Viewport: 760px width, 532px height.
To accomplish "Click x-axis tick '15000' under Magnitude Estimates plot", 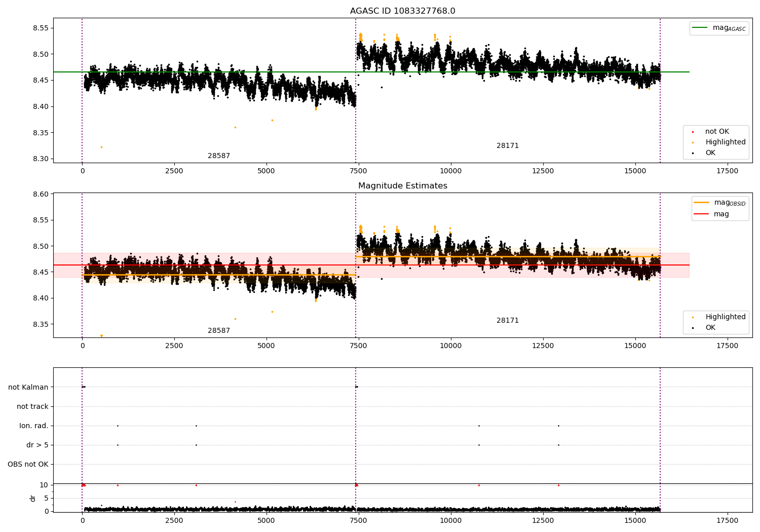I will tap(635, 346).
